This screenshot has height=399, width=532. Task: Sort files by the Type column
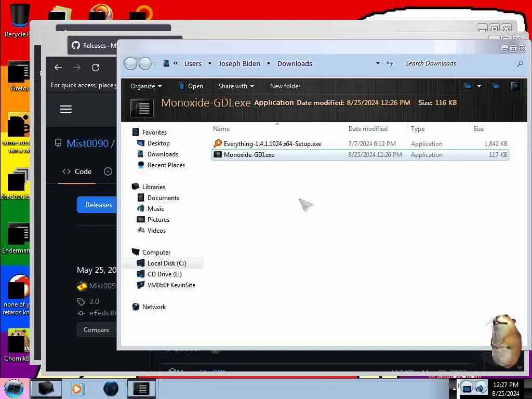(x=418, y=129)
